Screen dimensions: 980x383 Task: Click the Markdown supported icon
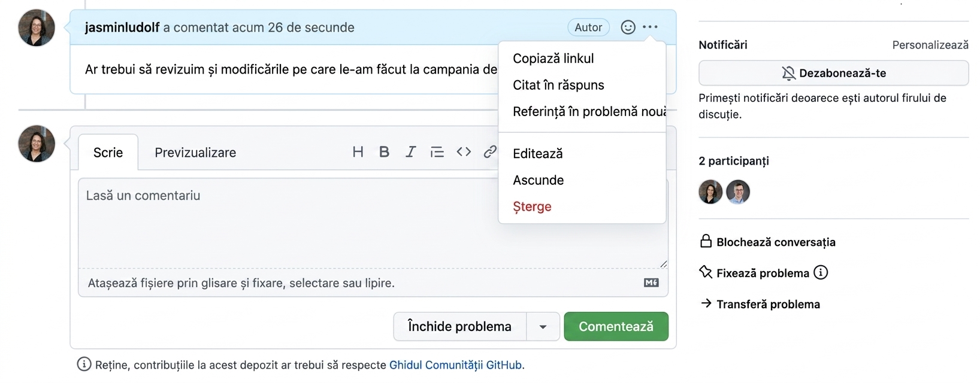click(x=651, y=282)
